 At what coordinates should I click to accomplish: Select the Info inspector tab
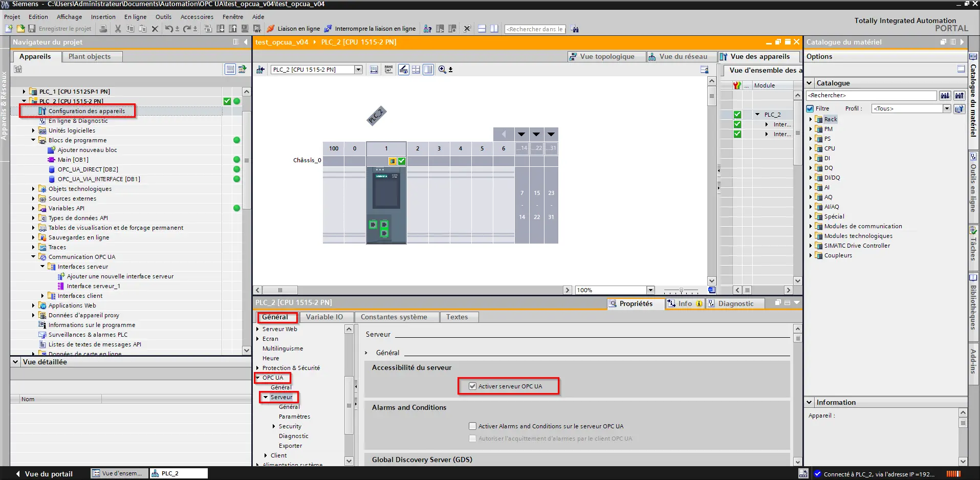click(685, 303)
